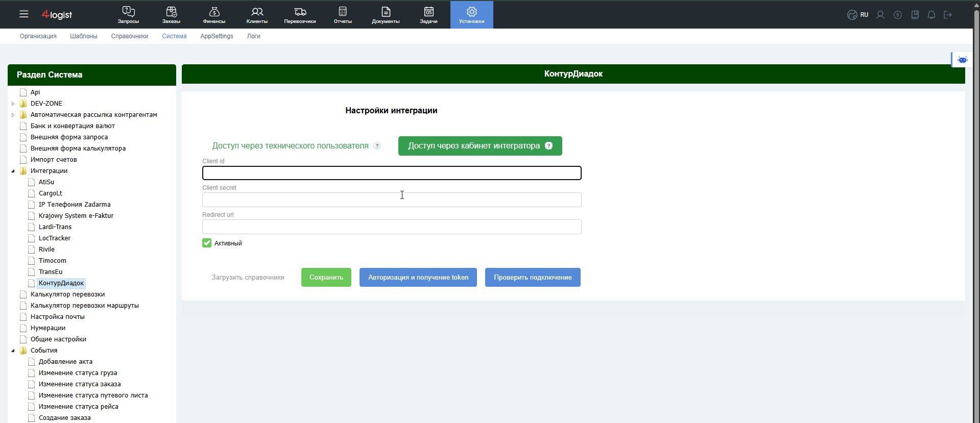Click the Api document icon
Screen dimensions: 980x423
coord(23,92)
